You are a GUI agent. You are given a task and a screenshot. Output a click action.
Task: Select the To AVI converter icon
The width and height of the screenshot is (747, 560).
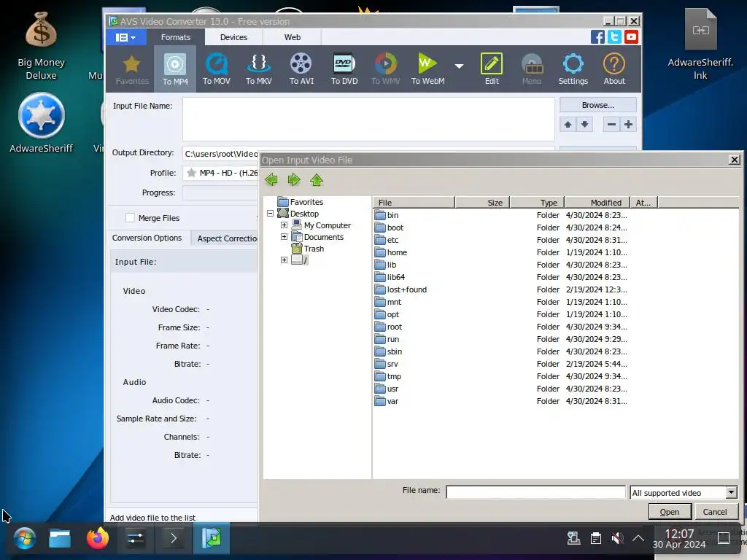click(x=301, y=69)
